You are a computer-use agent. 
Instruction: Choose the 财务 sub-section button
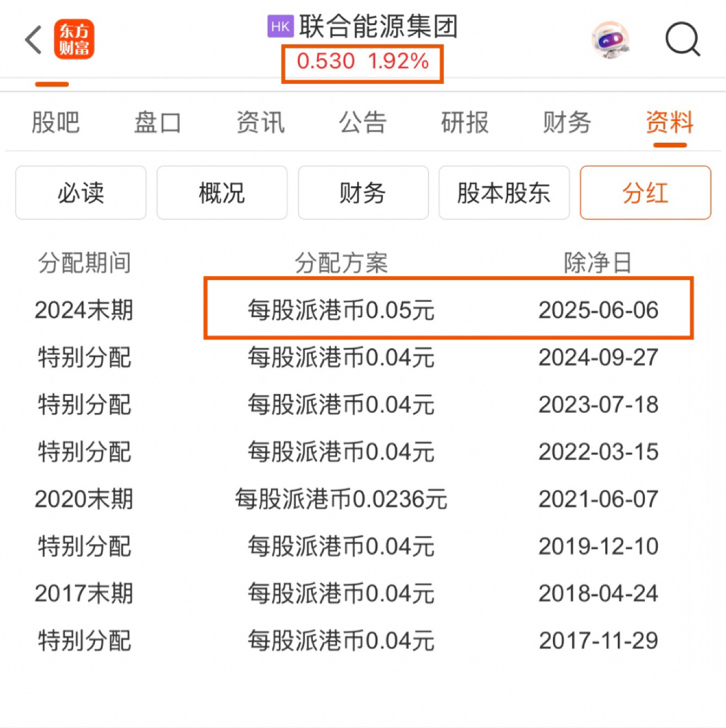click(x=363, y=193)
